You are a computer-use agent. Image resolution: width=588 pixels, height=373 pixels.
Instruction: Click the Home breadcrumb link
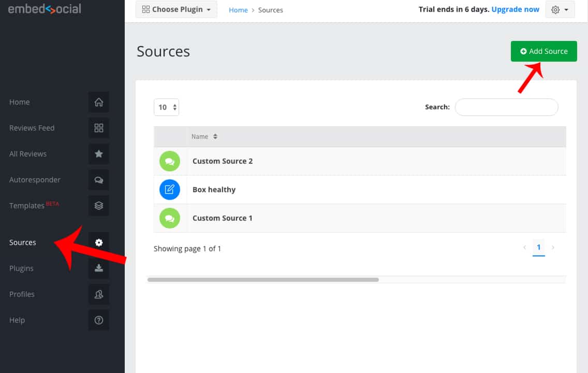[x=238, y=10]
